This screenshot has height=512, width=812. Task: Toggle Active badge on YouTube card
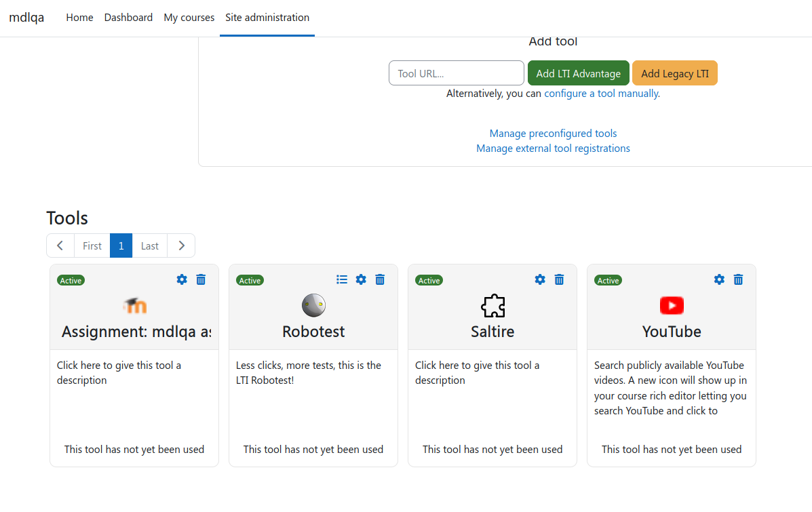click(x=608, y=280)
